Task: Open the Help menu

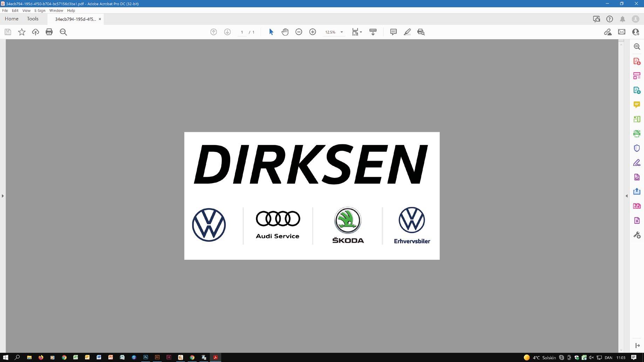Action: click(x=71, y=11)
